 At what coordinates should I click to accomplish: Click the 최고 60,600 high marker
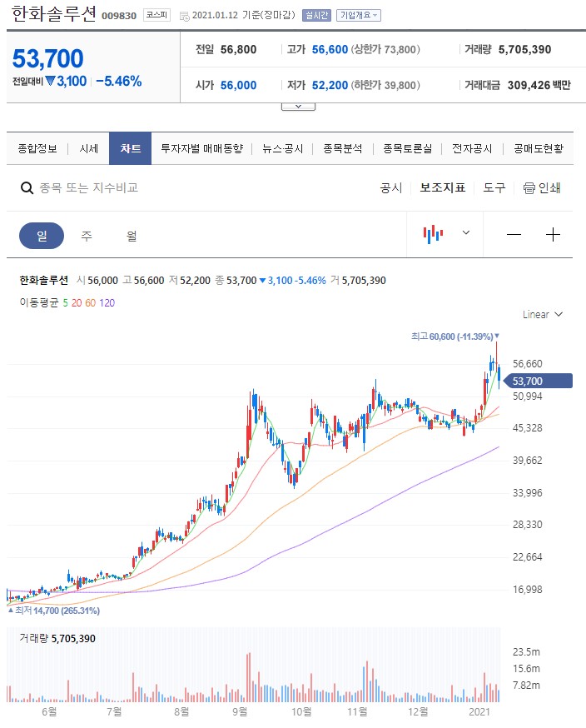pos(455,337)
